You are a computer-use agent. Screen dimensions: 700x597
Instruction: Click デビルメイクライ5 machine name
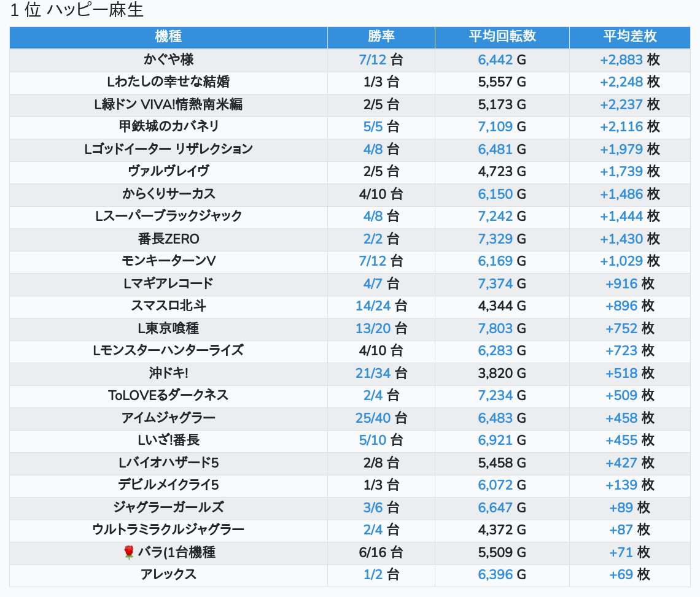click(x=169, y=485)
